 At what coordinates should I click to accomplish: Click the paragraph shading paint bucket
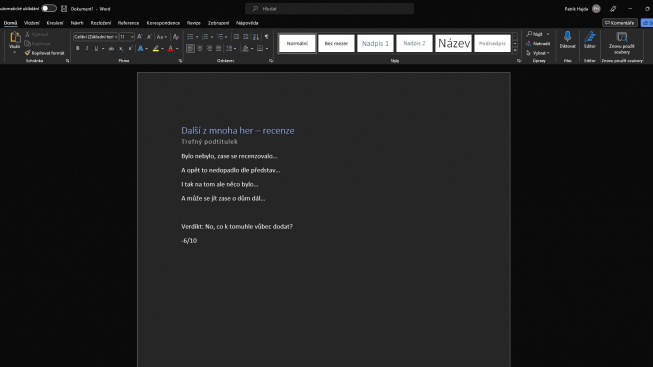click(x=245, y=49)
